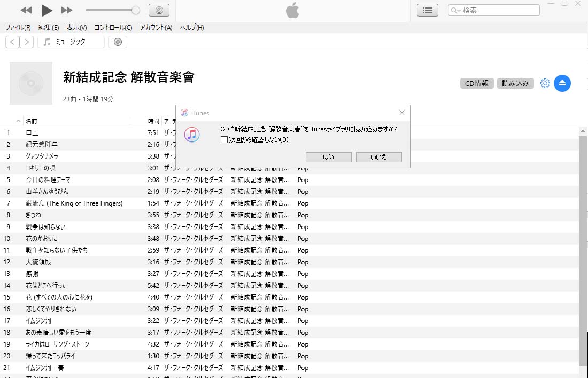Open the import settings gear icon

(x=545, y=83)
